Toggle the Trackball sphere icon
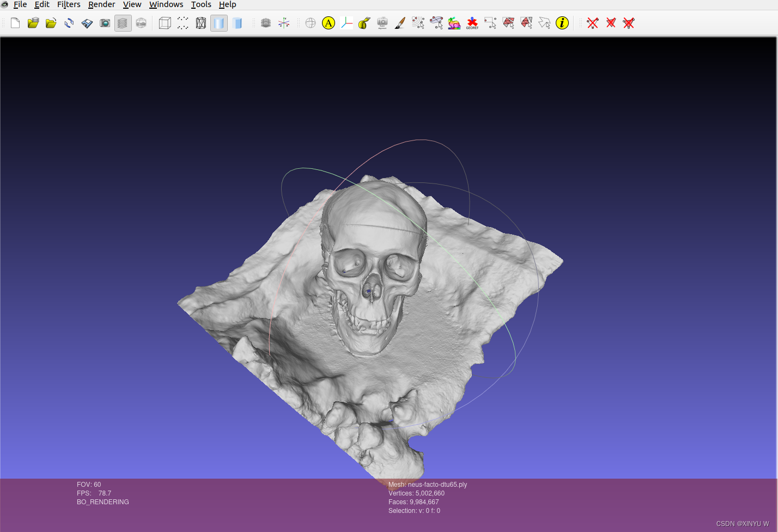The width and height of the screenshot is (778, 532). (x=311, y=23)
